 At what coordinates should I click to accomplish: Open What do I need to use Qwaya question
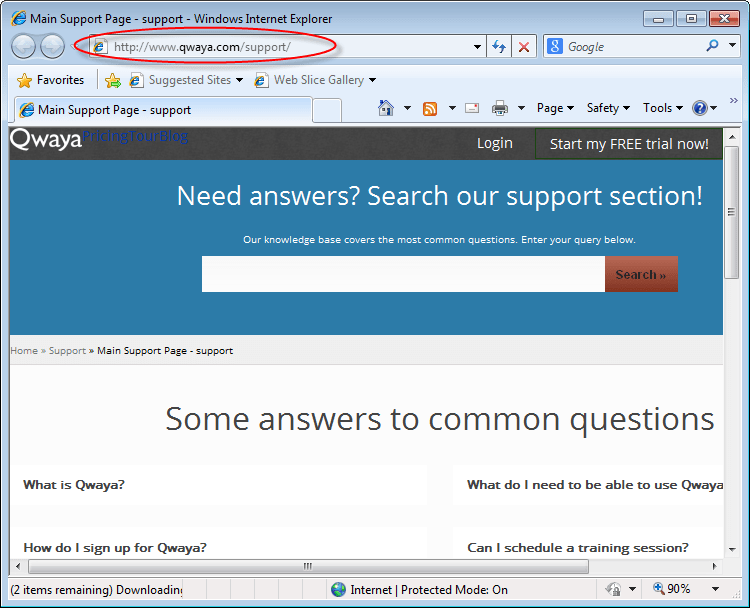click(595, 485)
